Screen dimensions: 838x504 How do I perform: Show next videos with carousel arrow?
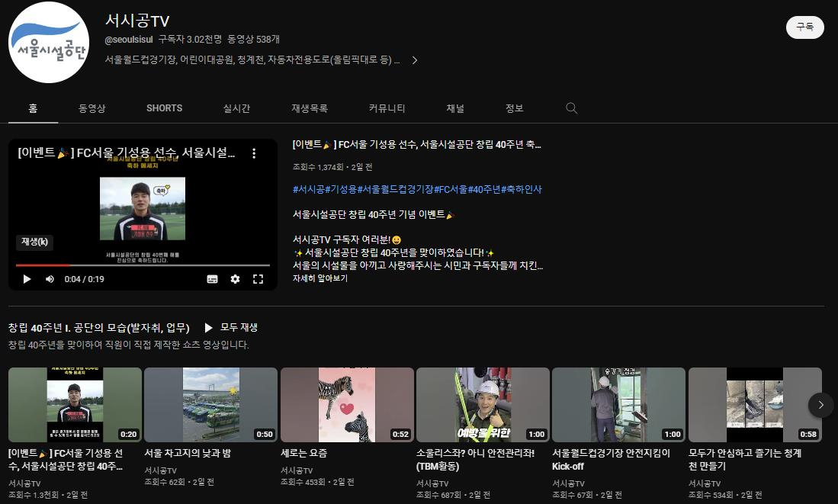(821, 405)
